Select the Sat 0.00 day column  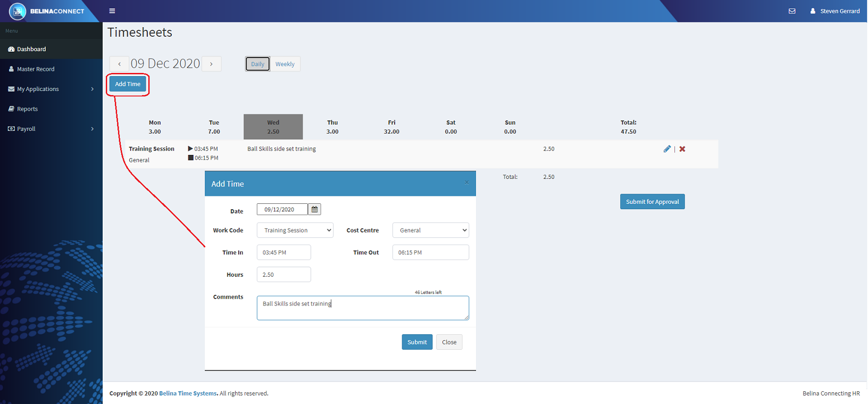(451, 127)
